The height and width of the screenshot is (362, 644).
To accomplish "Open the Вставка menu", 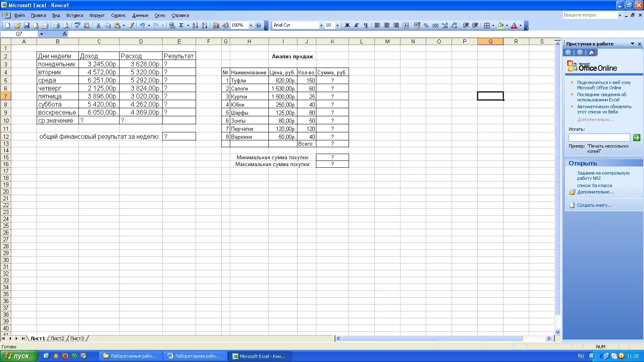I will 74,15.
